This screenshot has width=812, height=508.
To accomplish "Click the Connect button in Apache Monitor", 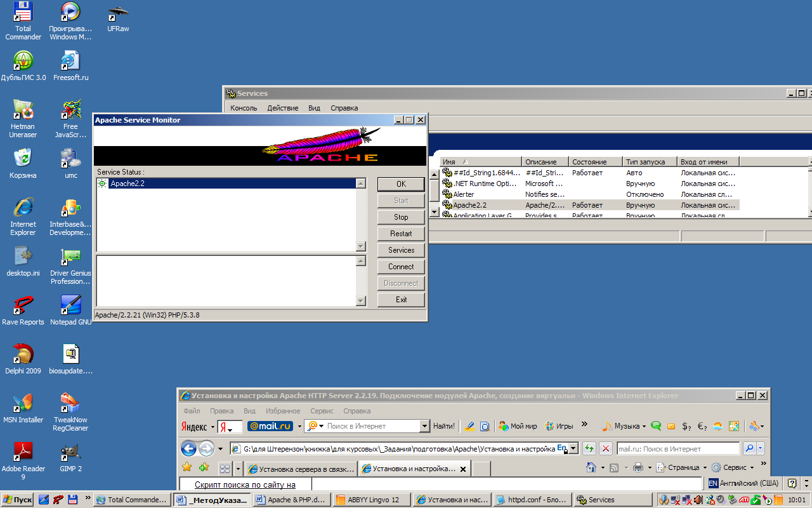I will [401, 267].
